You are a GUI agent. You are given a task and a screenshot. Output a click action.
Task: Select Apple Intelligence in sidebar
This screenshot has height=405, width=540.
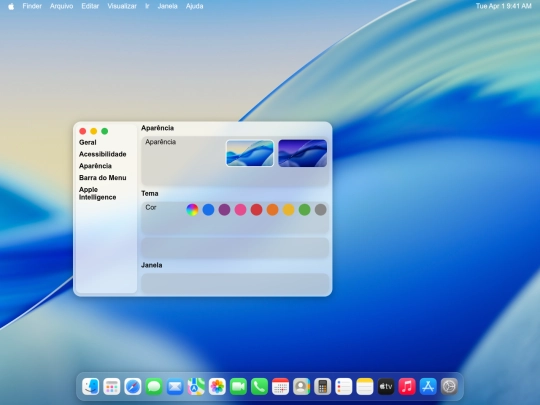click(x=97, y=193)
